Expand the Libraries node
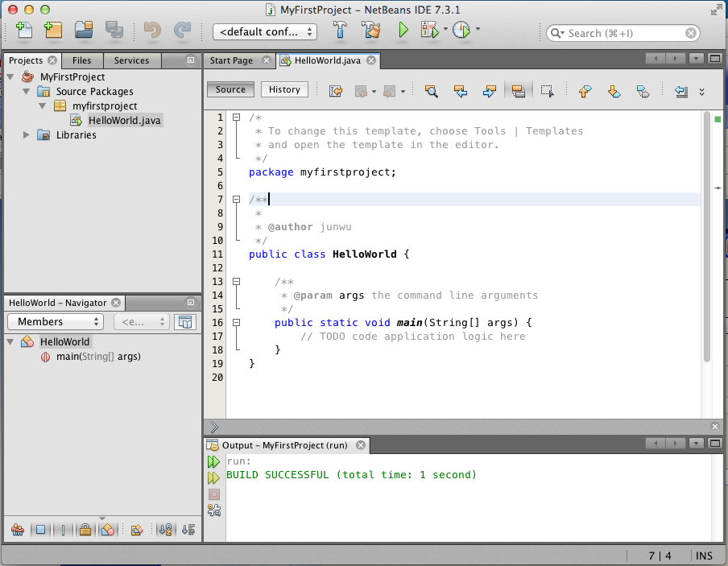This screenshot has height=566, width=728. (x=27, y=134)
